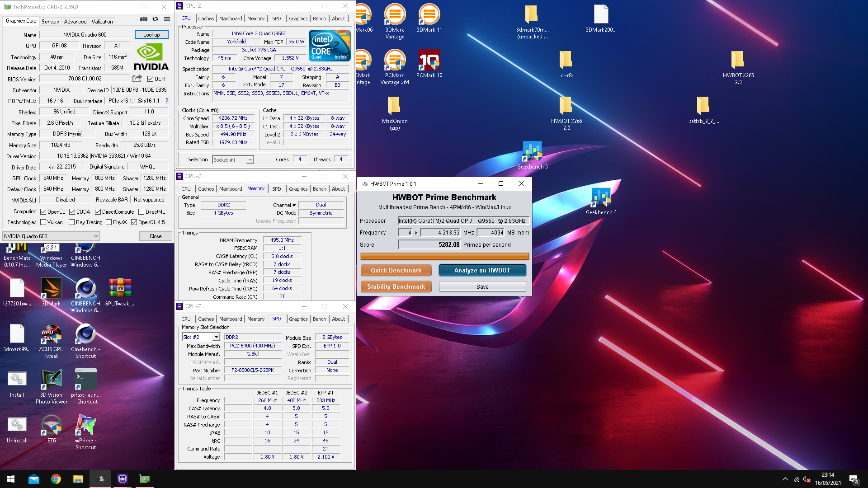Open the xl-r8r folder icon
The image size is (868, 488).
pyautogui.click(x=566, y=64)
